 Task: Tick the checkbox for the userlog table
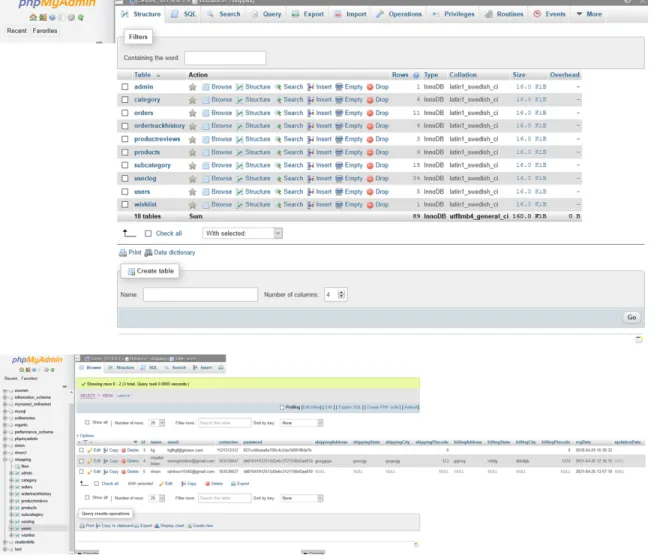[125, 178]
